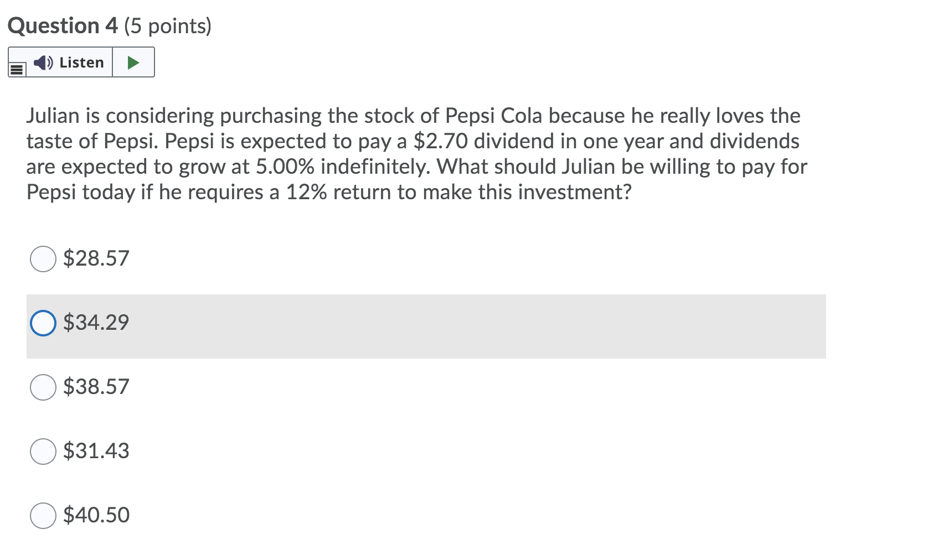
Task: Click the $38.57 answer label text
Action: pyautogui.click(x=96, y=387)
